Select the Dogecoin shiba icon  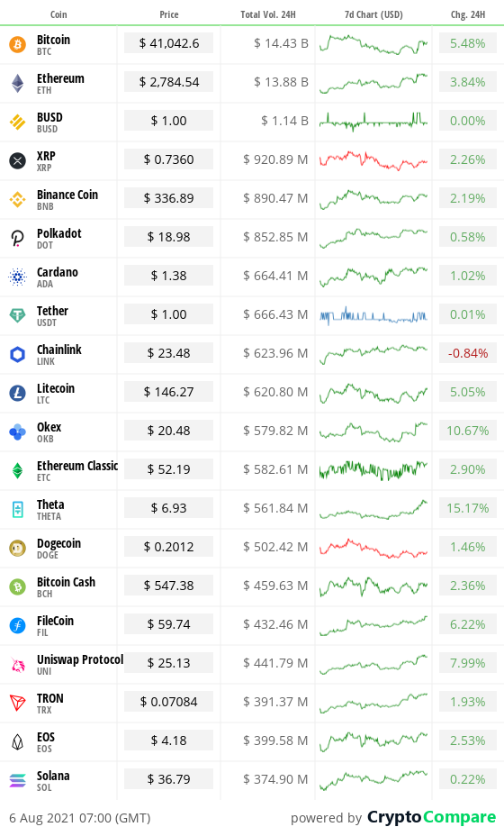point(18,547)
